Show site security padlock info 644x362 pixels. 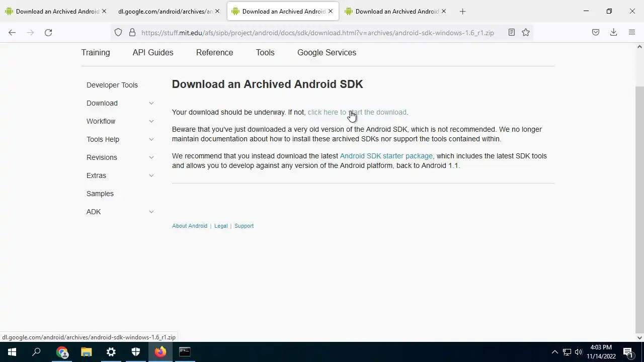point(132,32)
